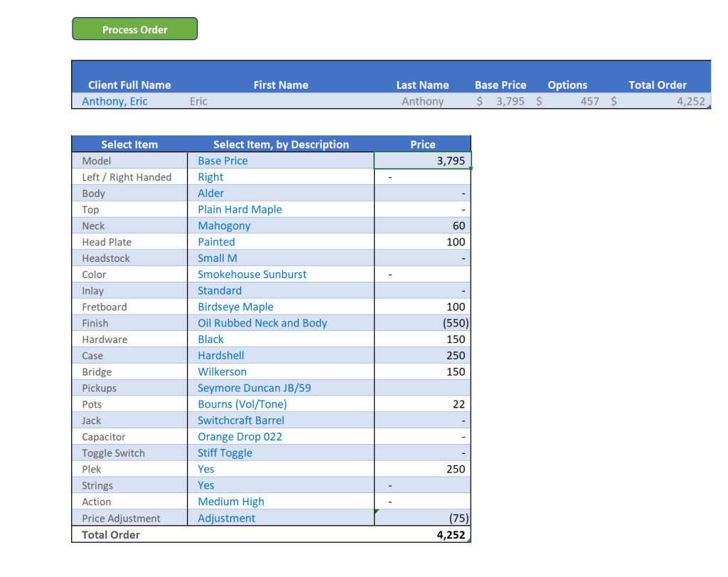
Task: Select the 'Adjustment' description cell
Action: pos(281,518)
